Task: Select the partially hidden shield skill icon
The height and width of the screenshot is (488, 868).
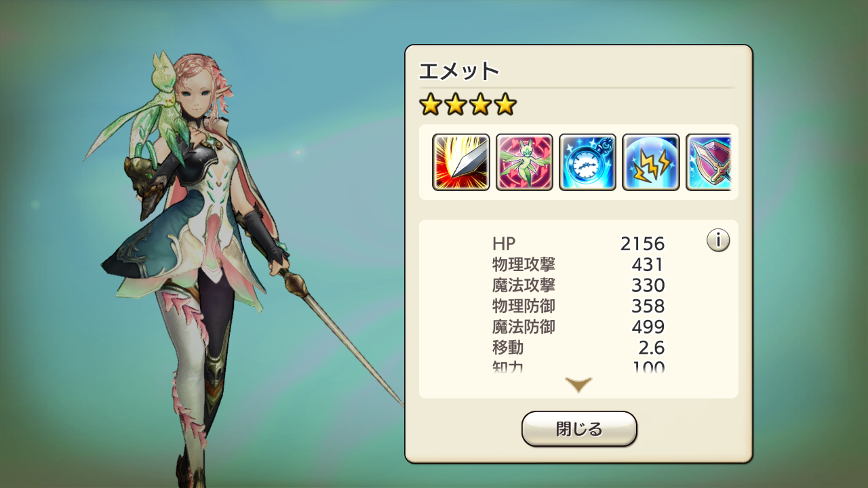Action: 708,162
